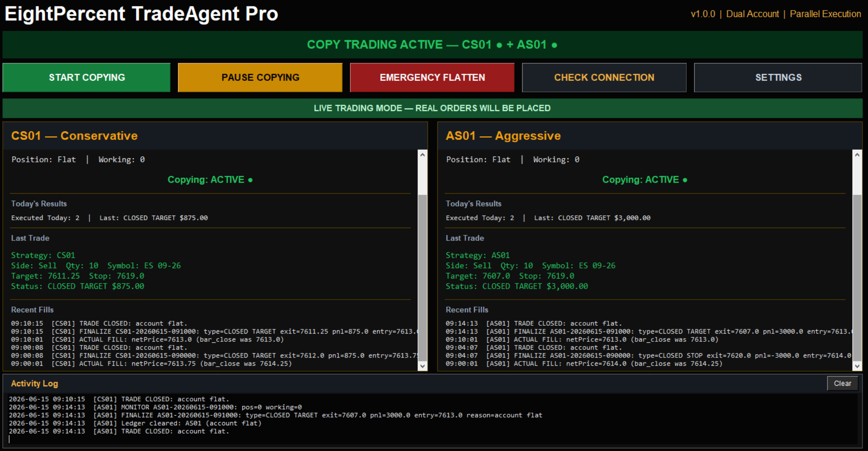This screenshot has width=868, height=451.
Task: Click AS01 Target: 7607.0 value
Action: point(478,276)
